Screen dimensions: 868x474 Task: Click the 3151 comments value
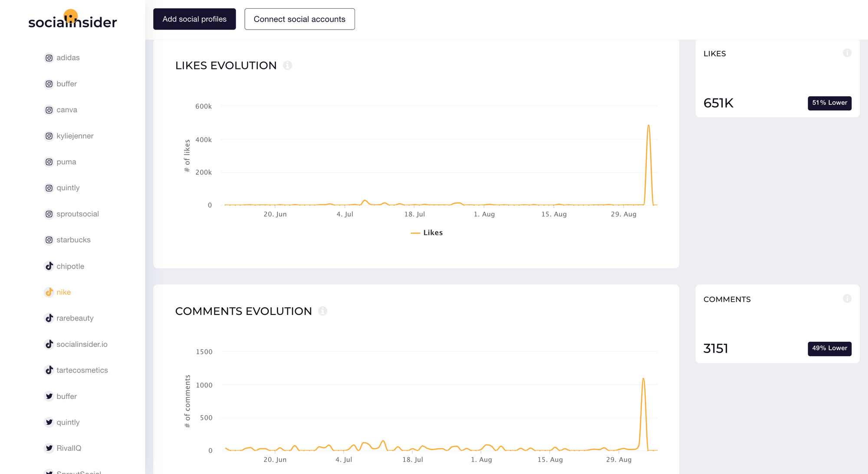coord(716,349)
